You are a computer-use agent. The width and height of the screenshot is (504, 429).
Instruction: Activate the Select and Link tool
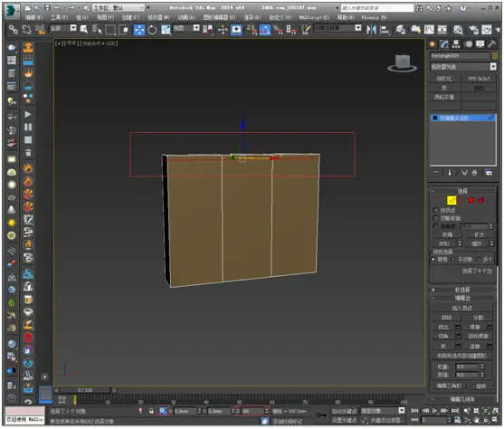(14, 30)
